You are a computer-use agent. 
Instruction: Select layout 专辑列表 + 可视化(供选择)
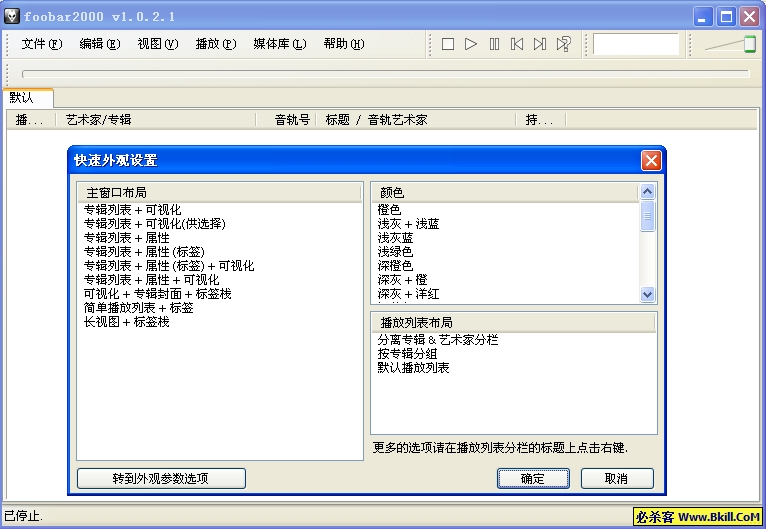coord(154,224)
